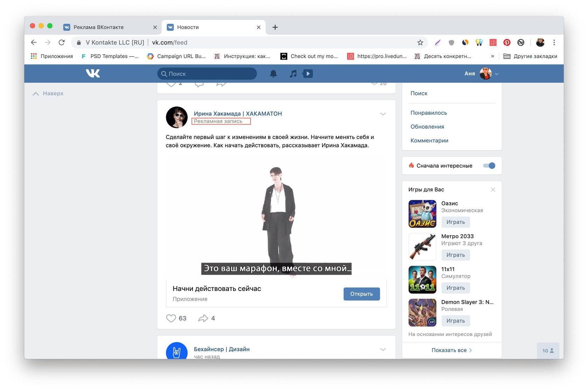
Task: Expand the Ирина Хакамада post options chevron
Action: (x=383, y=114)
